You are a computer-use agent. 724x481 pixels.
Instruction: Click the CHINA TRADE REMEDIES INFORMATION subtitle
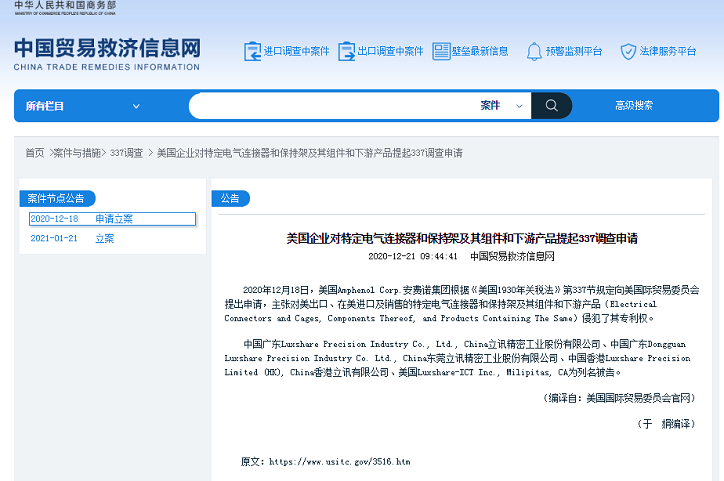[107, 67]
